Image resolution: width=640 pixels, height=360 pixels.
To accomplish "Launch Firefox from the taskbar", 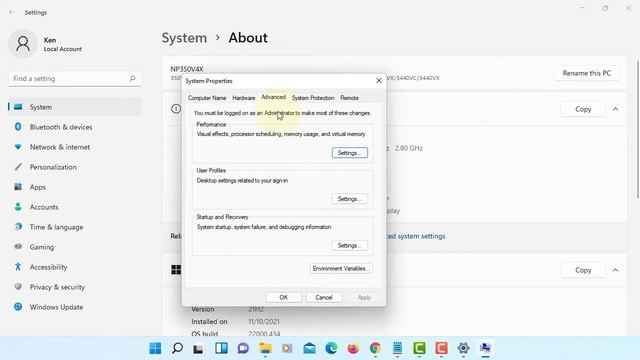I will pos(353,348).
